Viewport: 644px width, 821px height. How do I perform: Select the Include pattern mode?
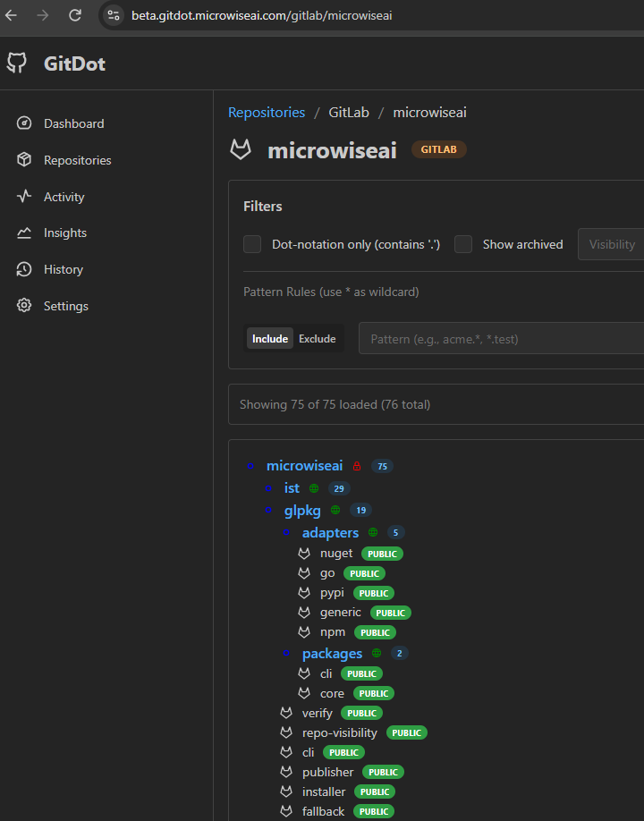270,339
